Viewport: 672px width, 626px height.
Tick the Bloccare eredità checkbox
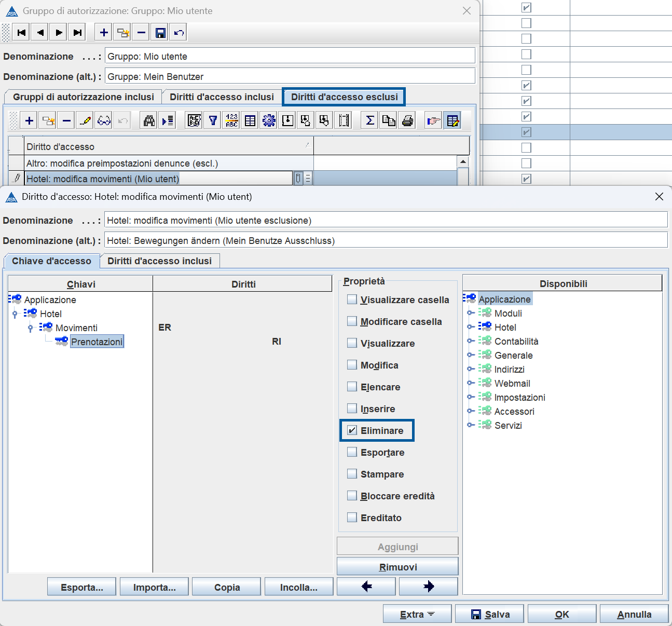click(x=352, y=496)
